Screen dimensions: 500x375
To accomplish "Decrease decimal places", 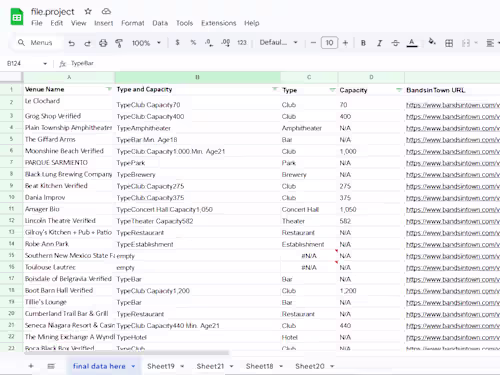I will 209,43.
